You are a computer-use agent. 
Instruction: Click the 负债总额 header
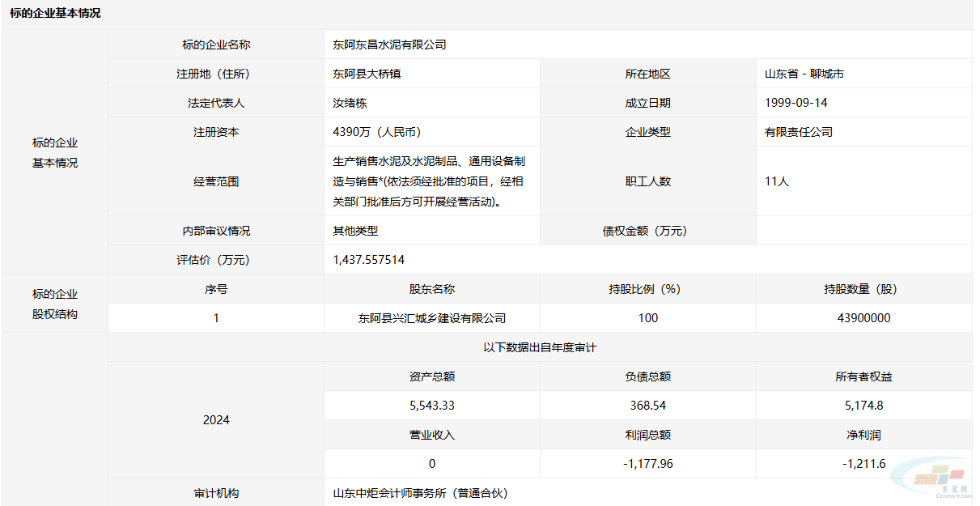coord(647,376)
